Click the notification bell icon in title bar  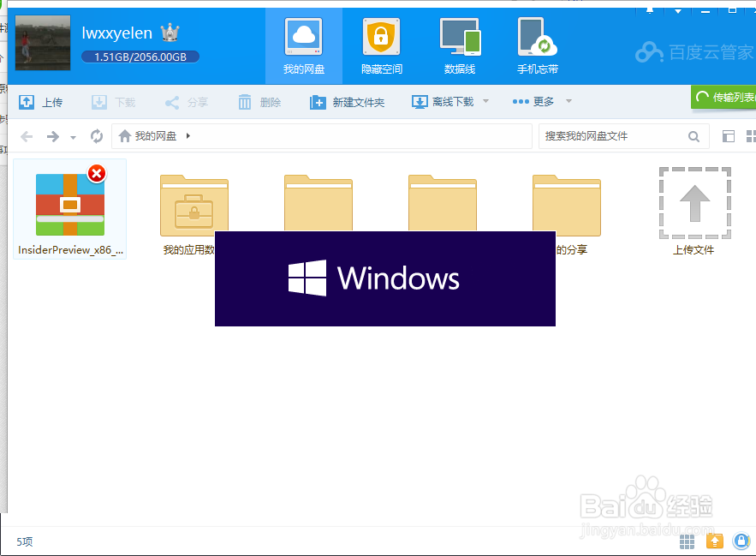[650, 10]
